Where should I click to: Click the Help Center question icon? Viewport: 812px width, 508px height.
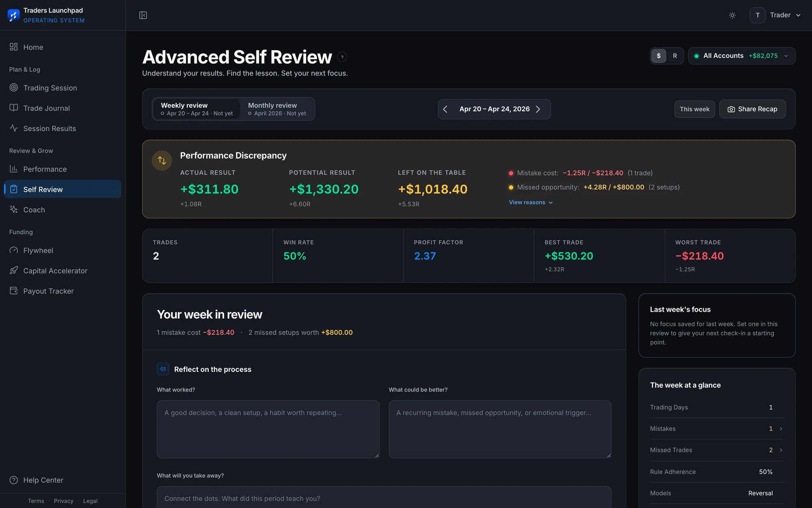[x=14, y=480]
